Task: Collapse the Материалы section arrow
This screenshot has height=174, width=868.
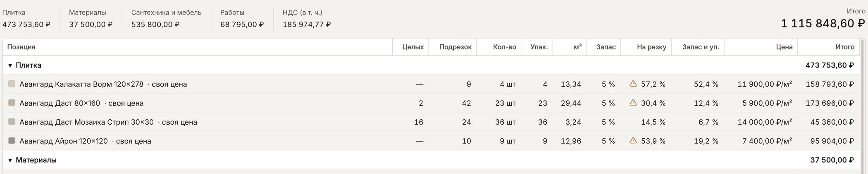Action: pyautogui.click(x=10, y=160)
